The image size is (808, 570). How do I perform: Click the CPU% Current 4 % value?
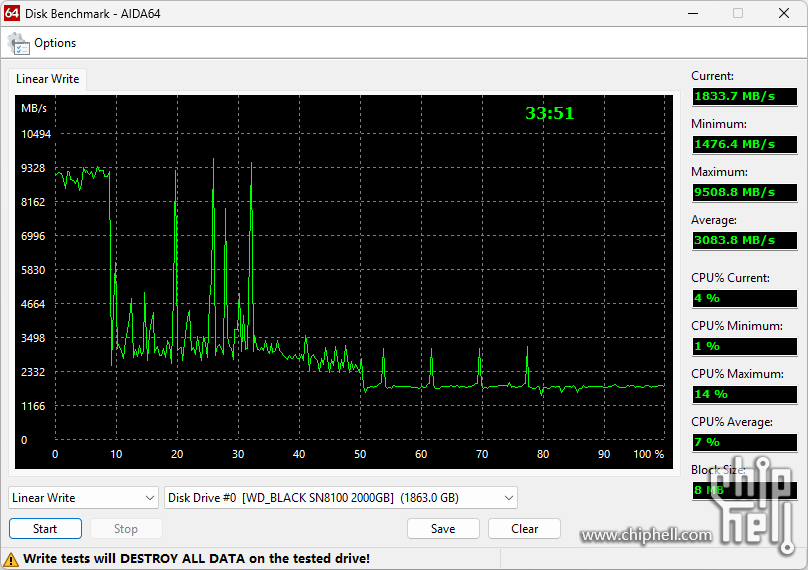click(x=745, y=298)
